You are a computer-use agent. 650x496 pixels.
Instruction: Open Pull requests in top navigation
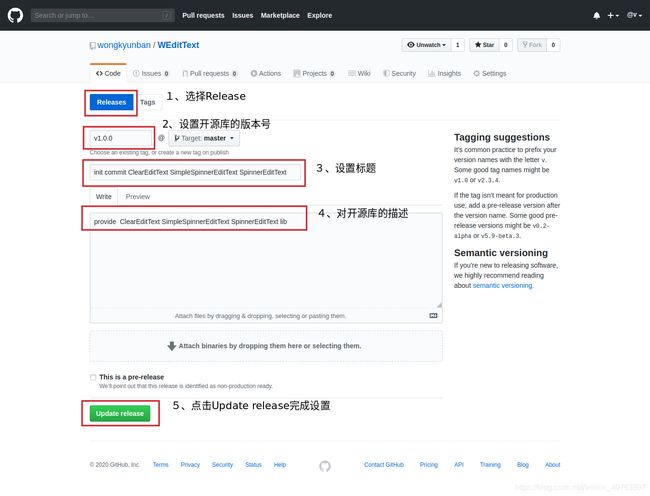(203, 15)
